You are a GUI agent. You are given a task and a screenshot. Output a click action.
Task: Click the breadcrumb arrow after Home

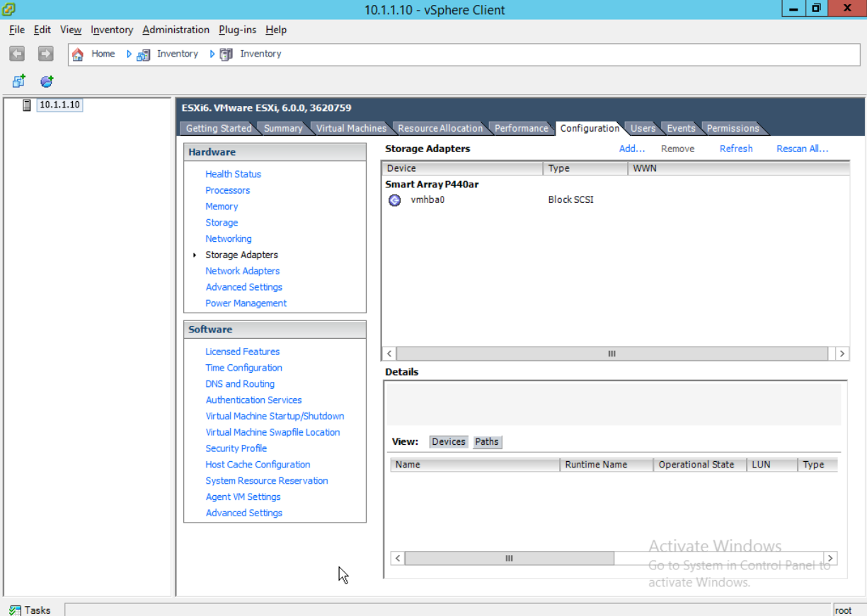click(x=128, y=54)
